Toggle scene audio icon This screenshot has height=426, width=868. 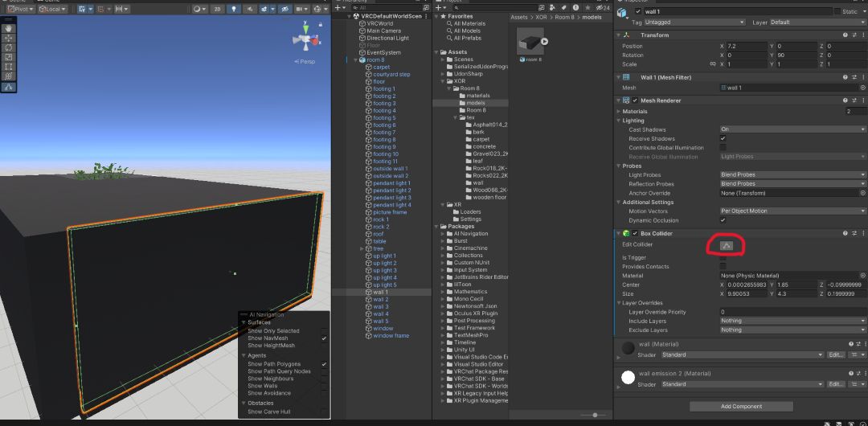249,9
